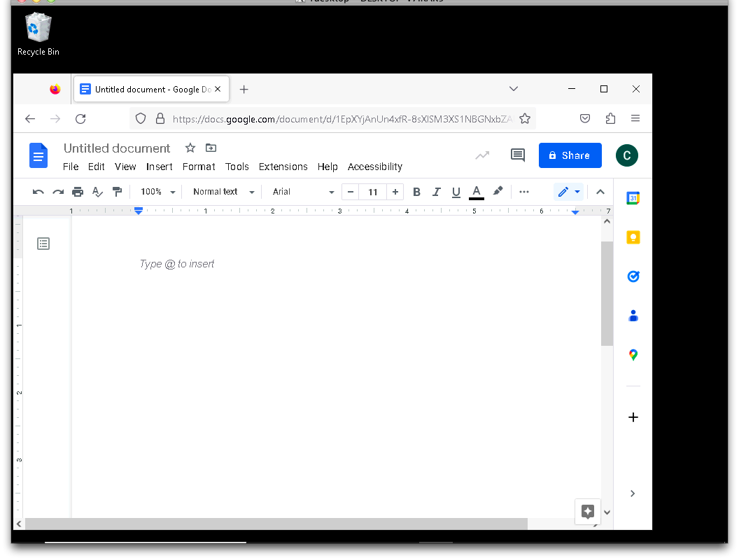Click the blue Share button

(570, 155)
